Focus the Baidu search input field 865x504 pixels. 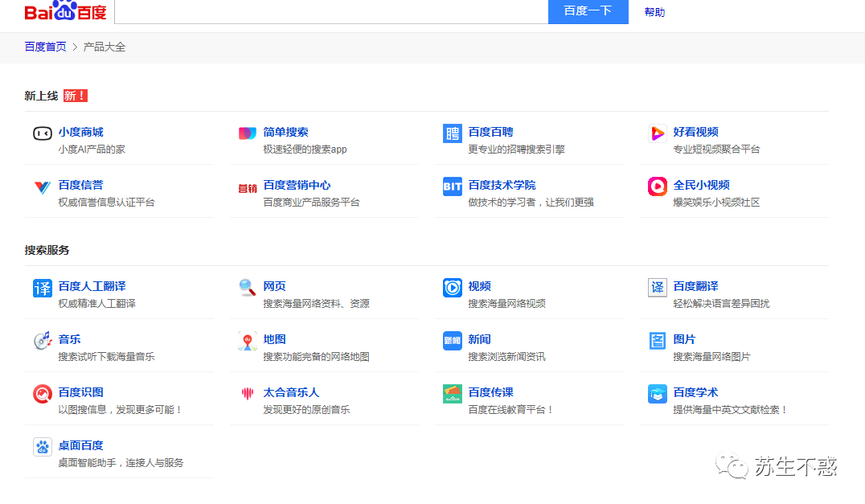click(x=331, y=11)
